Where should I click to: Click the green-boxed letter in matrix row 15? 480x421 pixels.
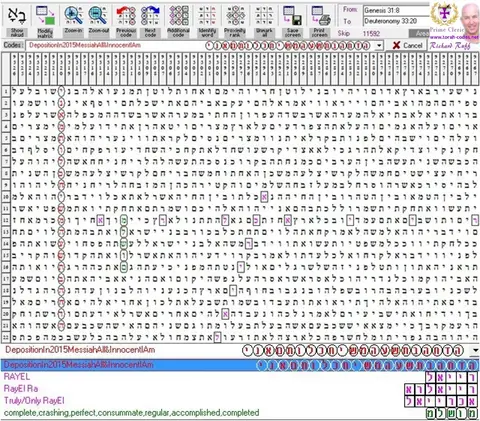[x=123, y=255]
